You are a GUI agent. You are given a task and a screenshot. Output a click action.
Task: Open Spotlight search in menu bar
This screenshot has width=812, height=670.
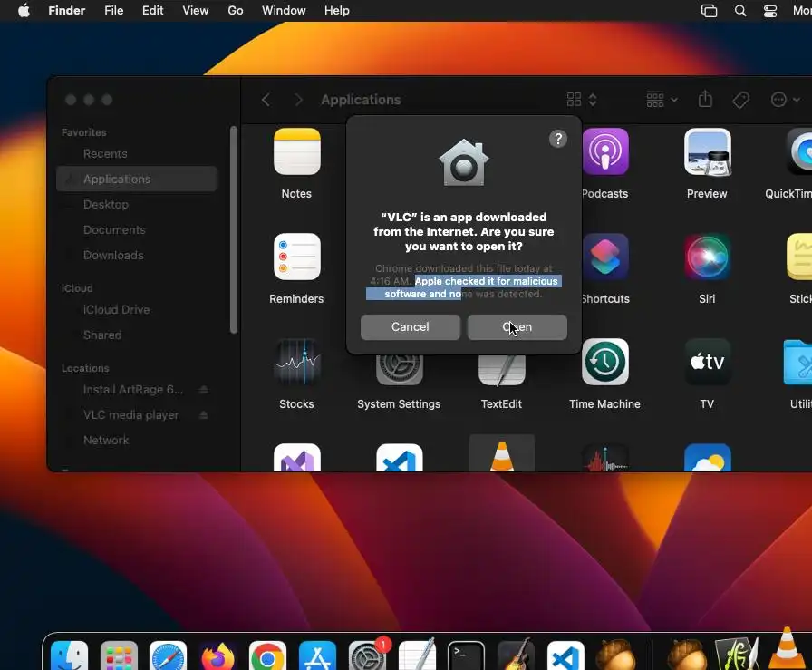740,10
